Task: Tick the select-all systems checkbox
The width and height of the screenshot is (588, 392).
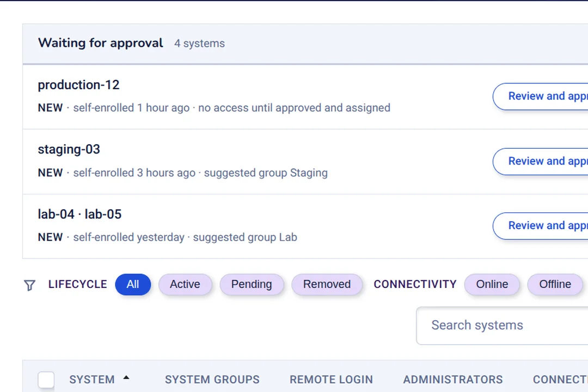Action: point(46,379)
